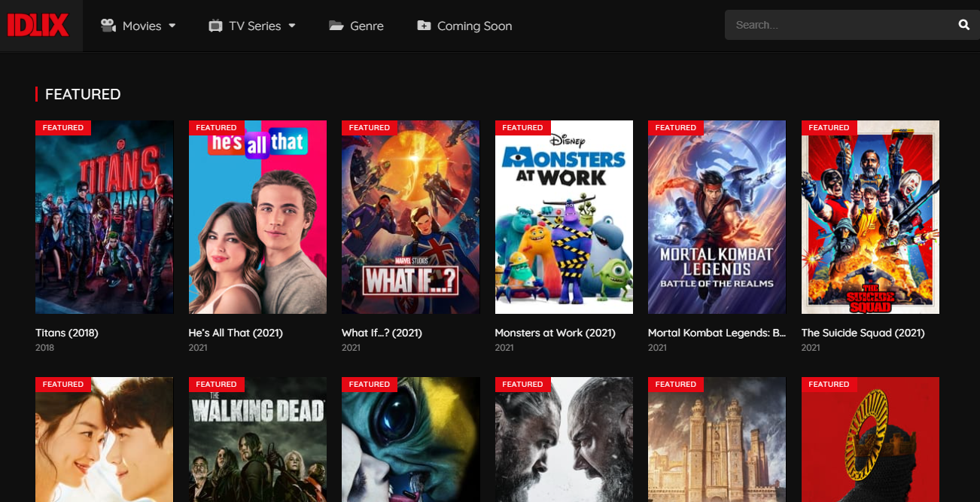
Task: Click the Mortal Kombat Legends title link
Action: coord(717,333)
